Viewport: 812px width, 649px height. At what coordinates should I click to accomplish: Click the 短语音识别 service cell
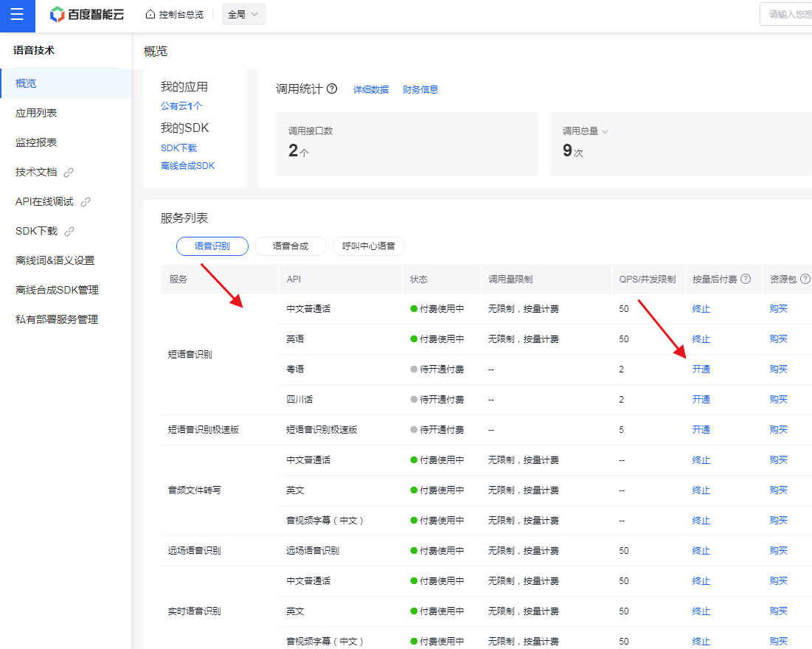click(190, 354)
